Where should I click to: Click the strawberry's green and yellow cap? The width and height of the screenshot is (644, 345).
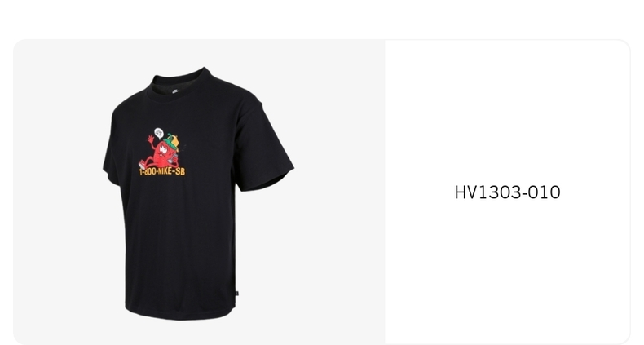173,141
